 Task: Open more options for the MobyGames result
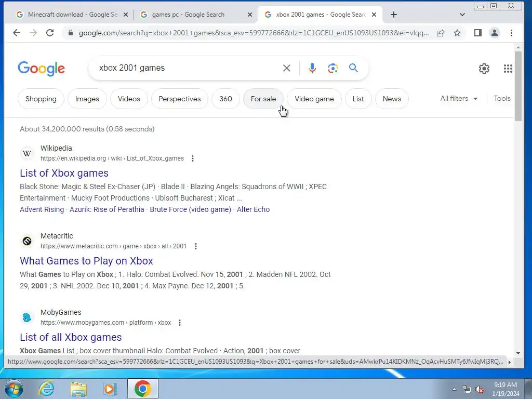180,323
